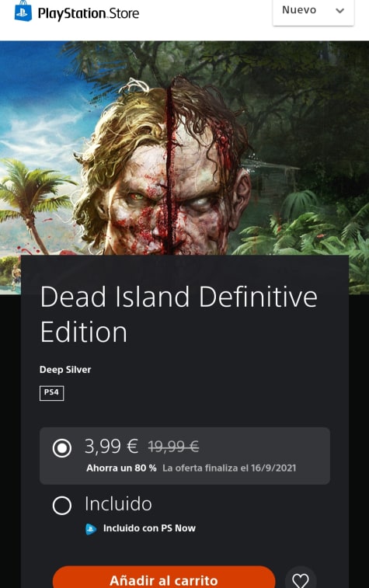This screenshot has height=588, width=369.
Task: Click the Dead Island Definitive Edition title
Action: pos(179,315)
